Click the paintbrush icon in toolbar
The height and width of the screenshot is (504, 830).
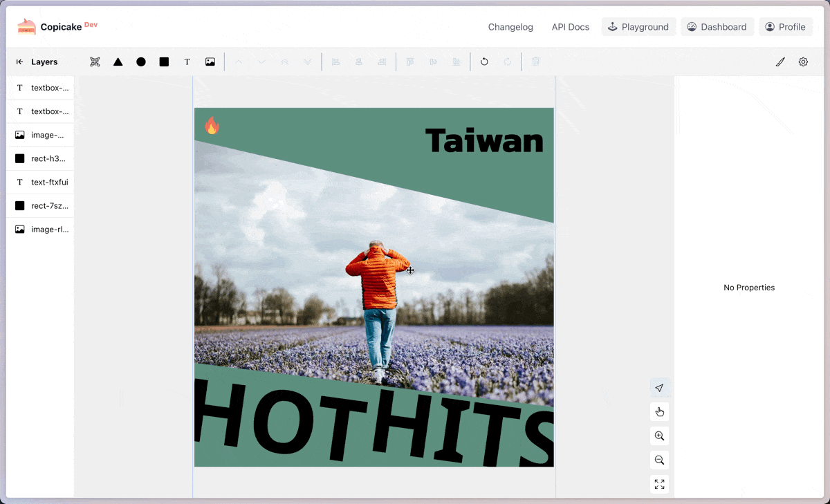[780, 62]
